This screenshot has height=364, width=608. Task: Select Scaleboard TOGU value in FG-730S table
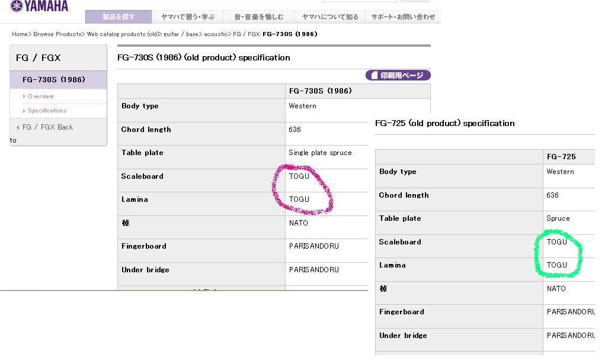(299, 176)
